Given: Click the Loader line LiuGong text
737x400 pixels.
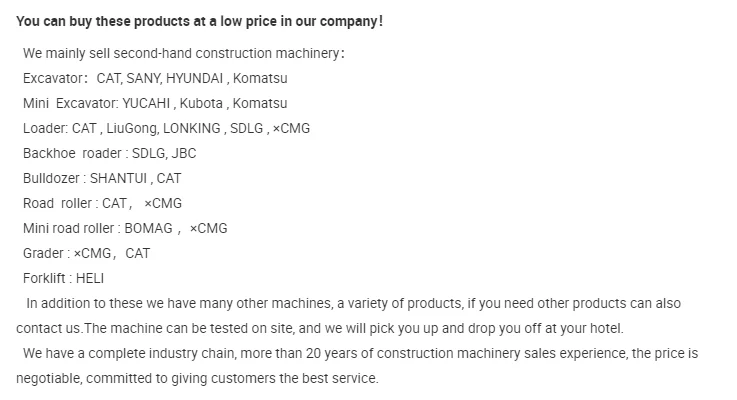Looking at the screenshot, I should click(x=132, y=128).
